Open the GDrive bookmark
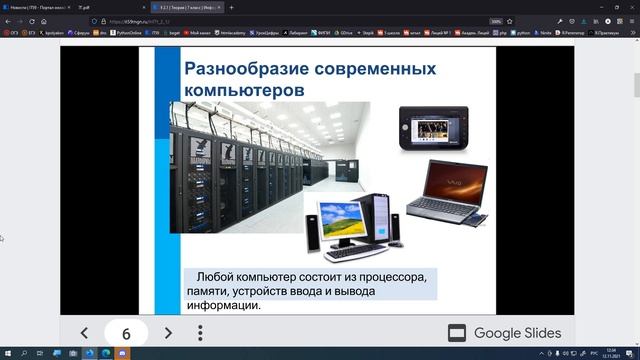The width and height of the screenshot is (640, 360). 343,33
